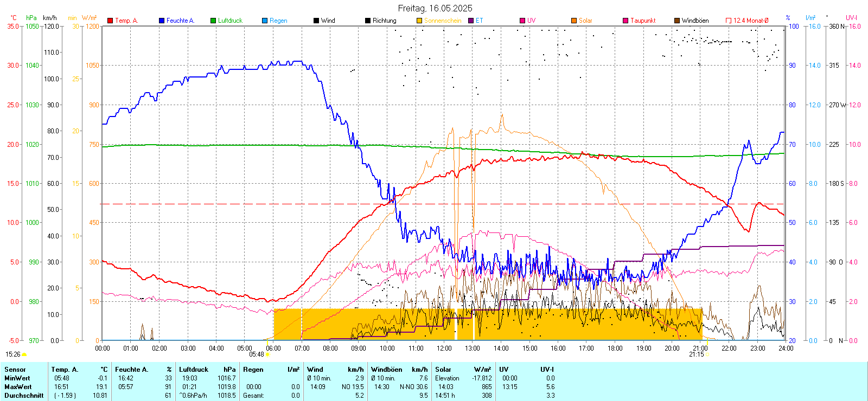Click the green Luftdruck legend square
The width and height of the screenshot is (868, 401).
pyautogui.click(x=213, y=21)
